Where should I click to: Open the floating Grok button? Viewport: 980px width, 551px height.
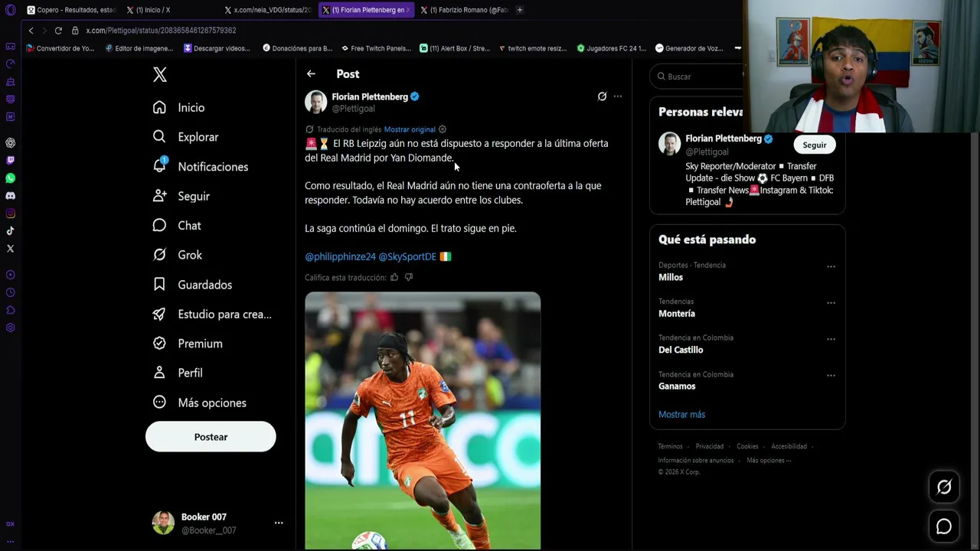point(944,487)
